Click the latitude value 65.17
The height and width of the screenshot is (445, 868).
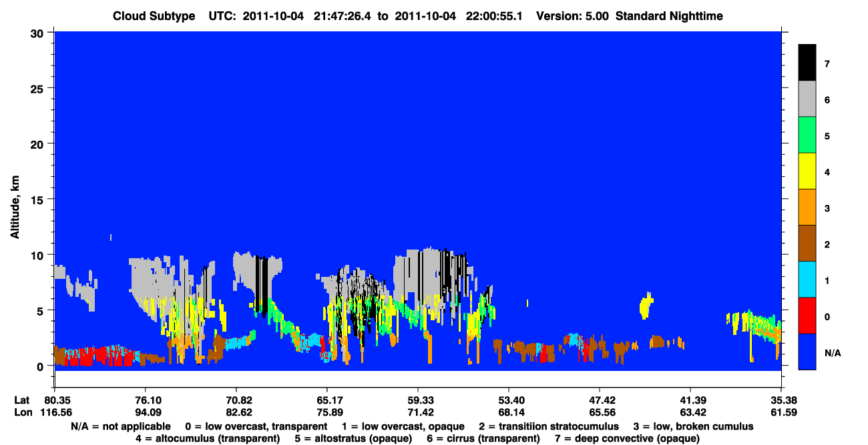coord(327,400)
